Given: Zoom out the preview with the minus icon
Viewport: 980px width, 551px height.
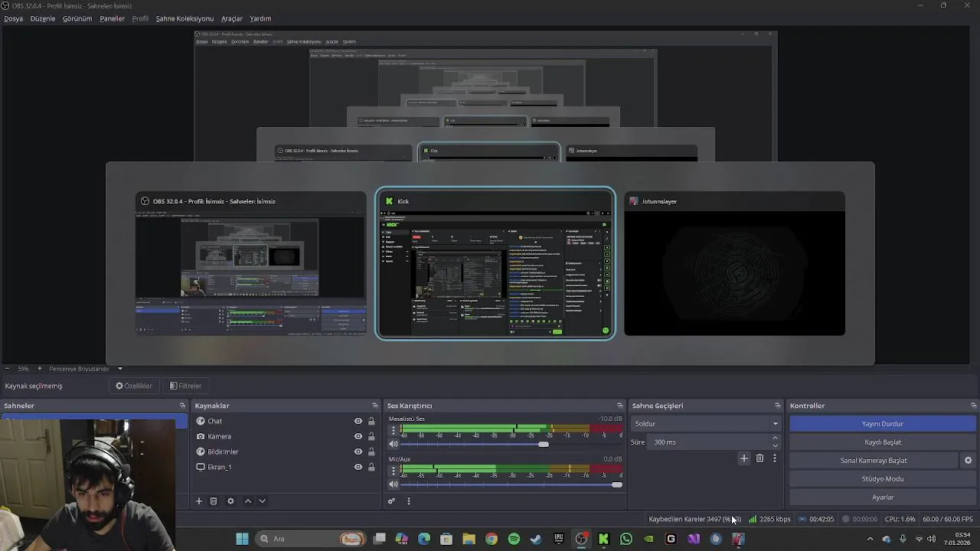Looking at the screenshot, I should 7,369.
